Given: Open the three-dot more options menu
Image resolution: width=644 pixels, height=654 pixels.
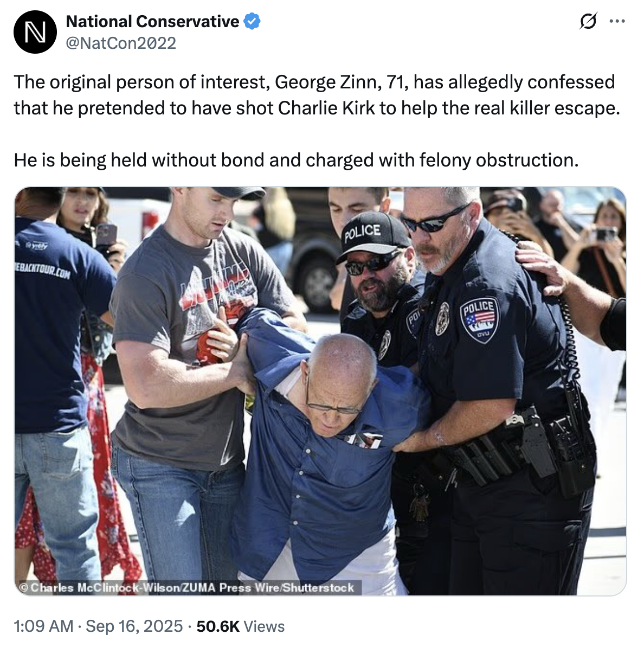Looking at the screenshot, I should point(617,22).
